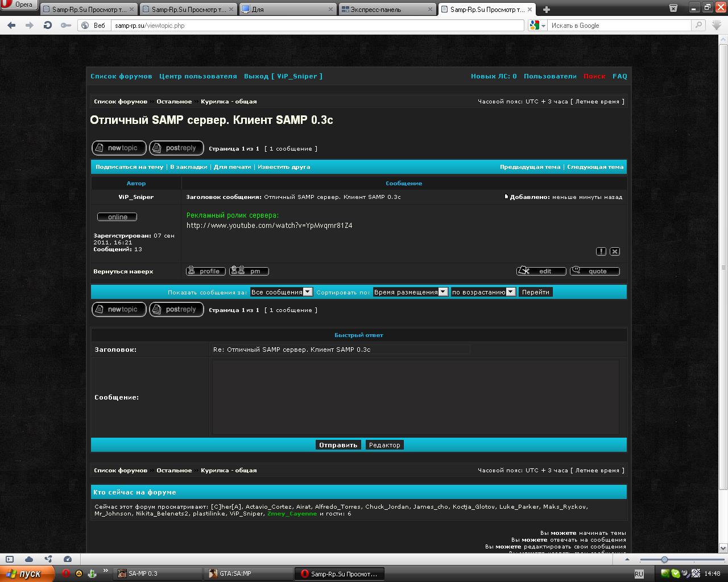This screenshot has height=582, width=728.
Task: Click the 'edit' post button
Action: pos(541,271)
